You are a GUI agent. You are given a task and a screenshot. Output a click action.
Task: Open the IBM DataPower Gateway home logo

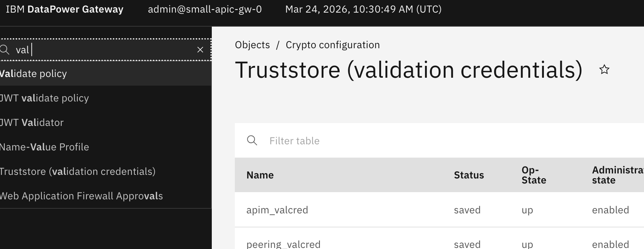coord(64,9)
